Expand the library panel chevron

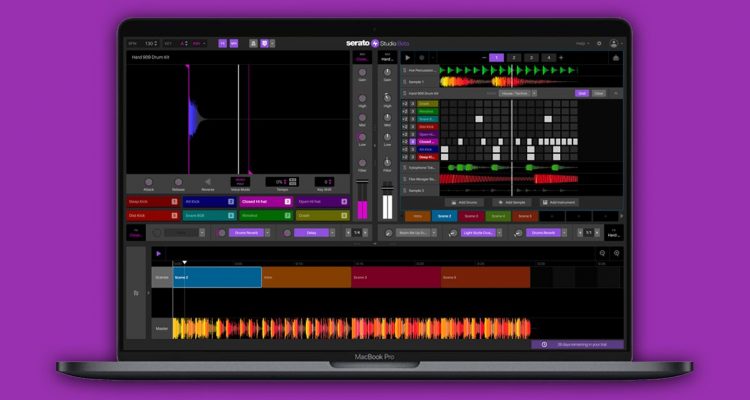[x=148, y=293]
